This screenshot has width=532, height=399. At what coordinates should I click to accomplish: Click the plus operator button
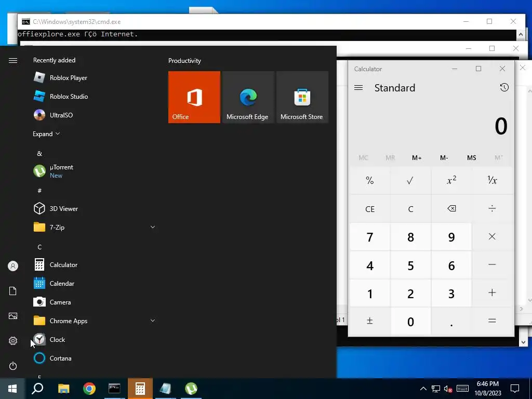tap(493, 293)
